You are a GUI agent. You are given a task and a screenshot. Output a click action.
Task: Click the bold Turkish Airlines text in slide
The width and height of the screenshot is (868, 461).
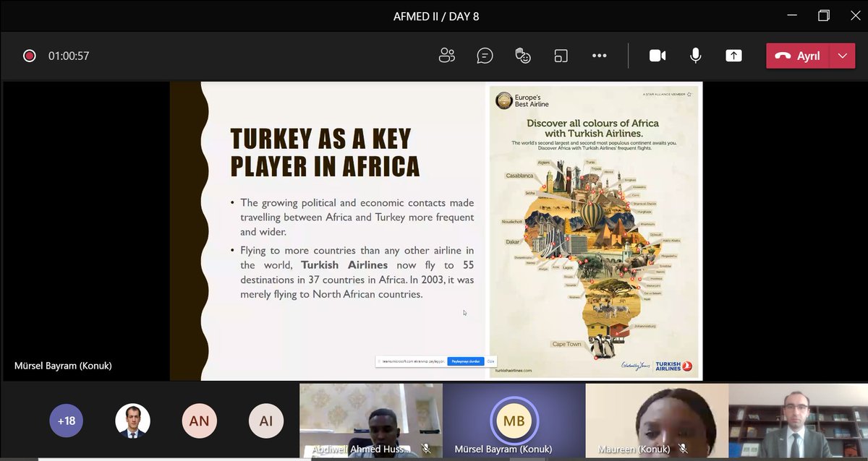point(344,265)
